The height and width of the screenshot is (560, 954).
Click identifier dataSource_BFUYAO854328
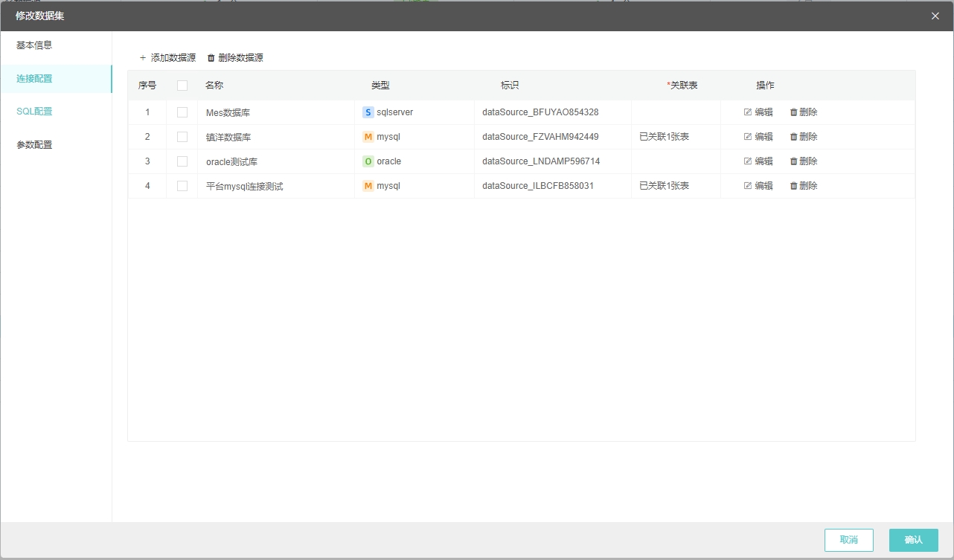[x=540, y=112]
